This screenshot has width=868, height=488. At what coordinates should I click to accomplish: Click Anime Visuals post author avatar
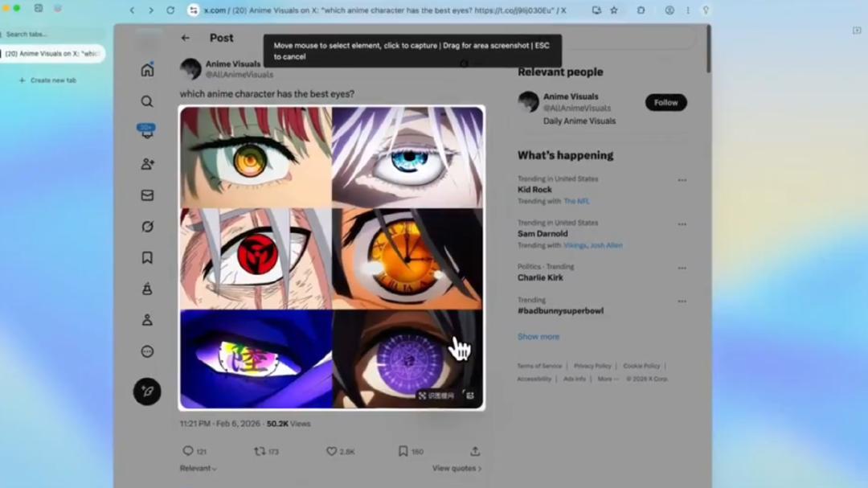190,68
